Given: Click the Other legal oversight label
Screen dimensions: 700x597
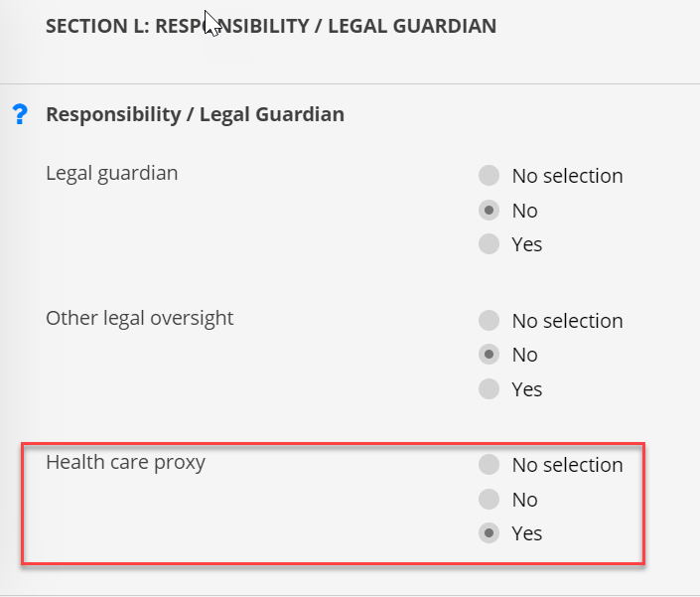Looking at the screenshot, I should (139, 319).
